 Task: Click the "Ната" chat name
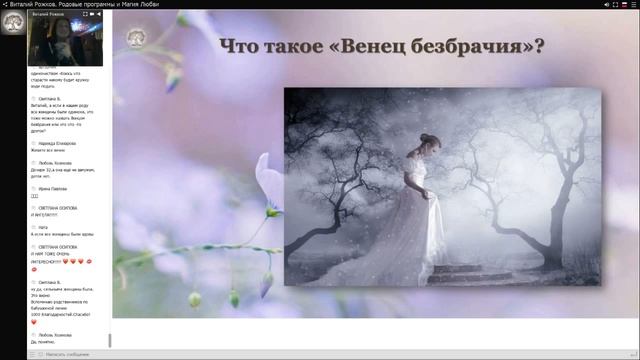pyautogui.click(x=43, y=227)
